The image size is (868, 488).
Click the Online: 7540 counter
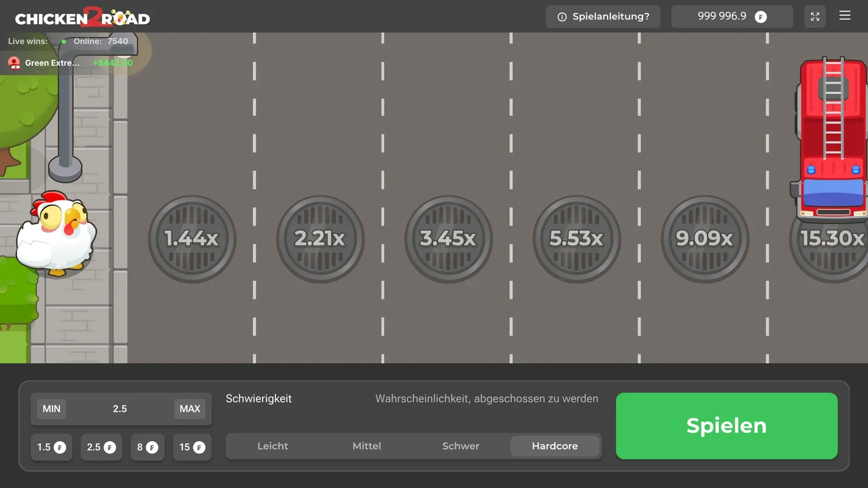pyautogui.click(x=100, y=41)
